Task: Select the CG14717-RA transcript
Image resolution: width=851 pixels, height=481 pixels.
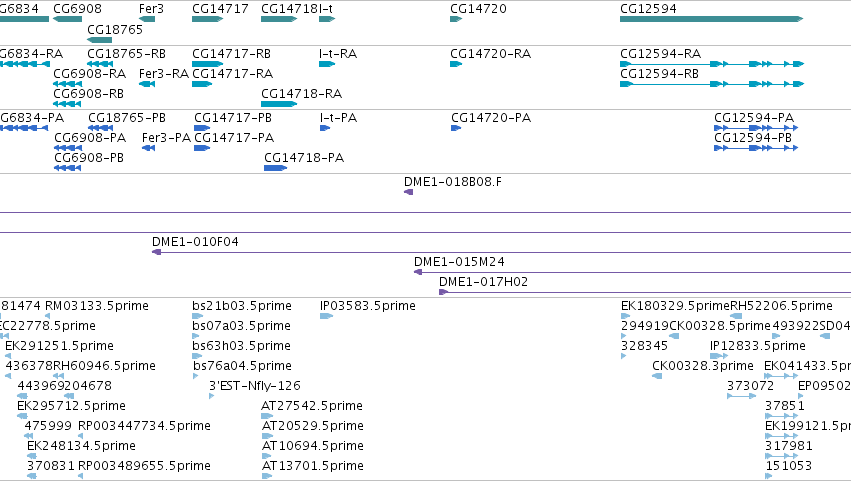Action: click(202, 84)
